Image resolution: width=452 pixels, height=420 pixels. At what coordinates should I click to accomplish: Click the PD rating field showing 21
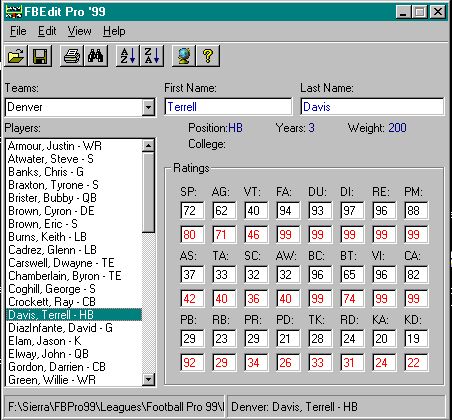288,338
